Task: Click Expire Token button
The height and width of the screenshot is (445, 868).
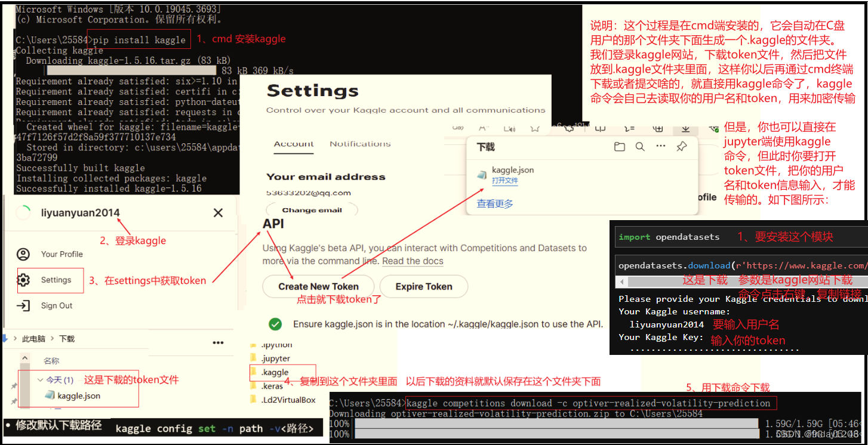Action: coord(424,286)
